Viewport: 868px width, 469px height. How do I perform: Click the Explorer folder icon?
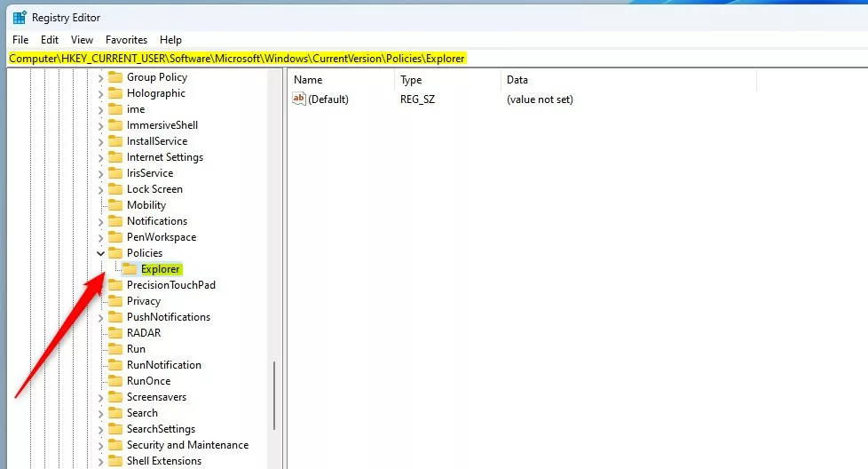point(129,269)
